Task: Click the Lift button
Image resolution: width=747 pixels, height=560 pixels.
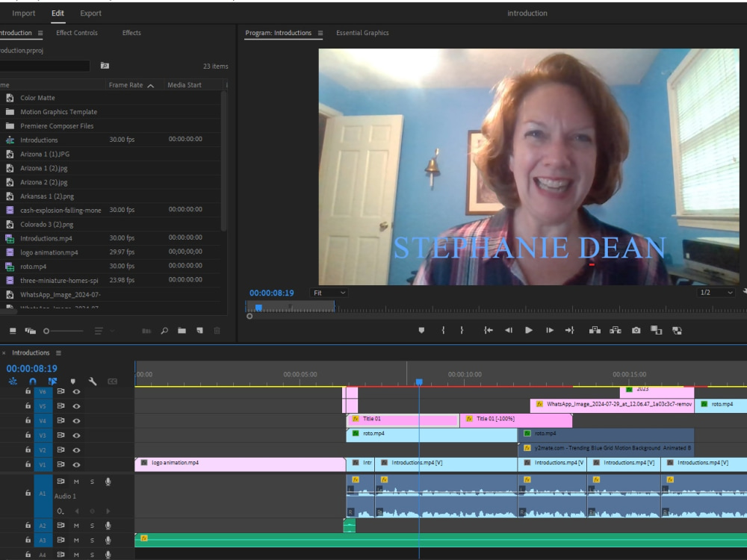Action: [x=595, y=330]
